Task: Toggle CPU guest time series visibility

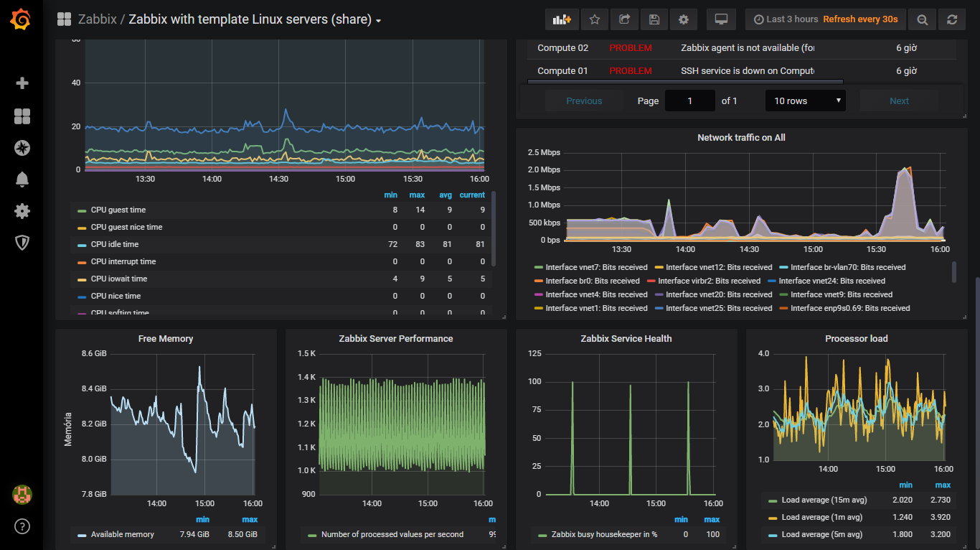Action: point(118,210)
